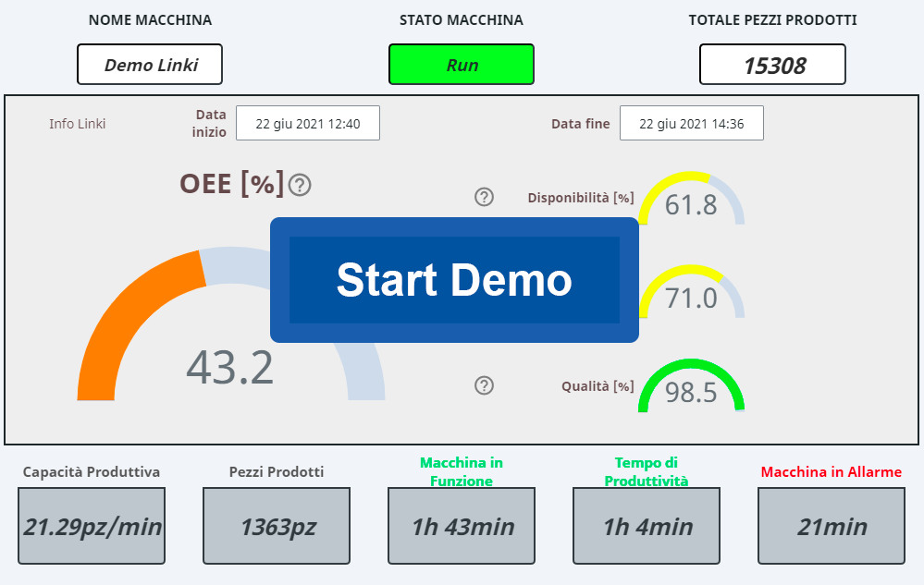Image resolution: width=924 pixels, height=585 pixels.
Task: Click the yellow gauge showing 71.0
Action: (691, 292)
